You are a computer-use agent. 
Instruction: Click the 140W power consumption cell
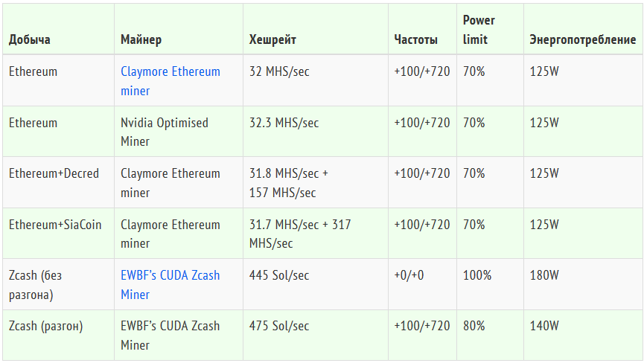(x=544, y=326)
